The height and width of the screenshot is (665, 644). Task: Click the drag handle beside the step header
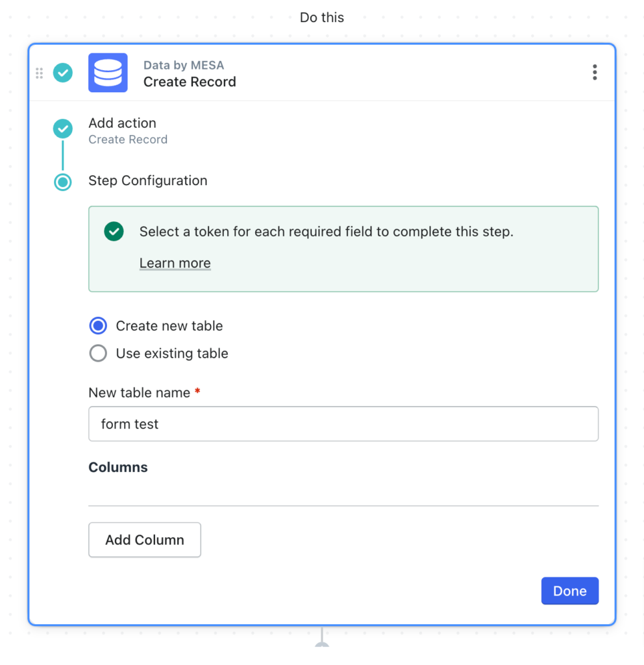[x=39, y=73]
